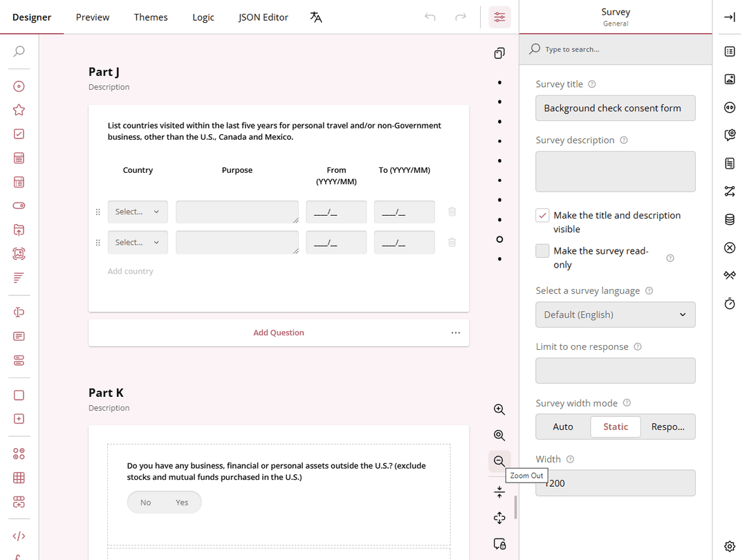The height and width of the screenshot is (560, 747).
Task: Open the Logo image properties icon
Action: pos(730,79)
